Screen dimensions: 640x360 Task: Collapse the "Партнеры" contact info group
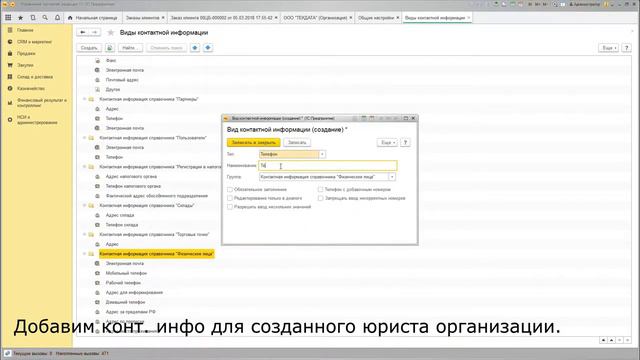point(85,99)
